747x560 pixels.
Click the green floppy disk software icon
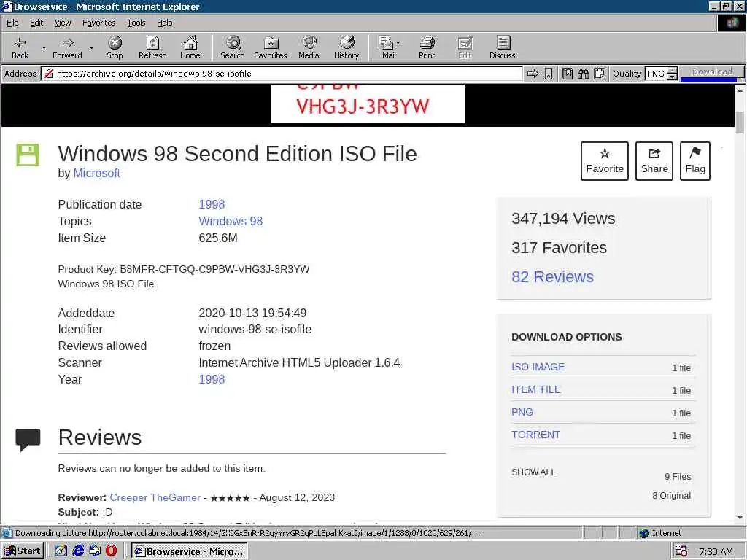(x=28, y=155)
